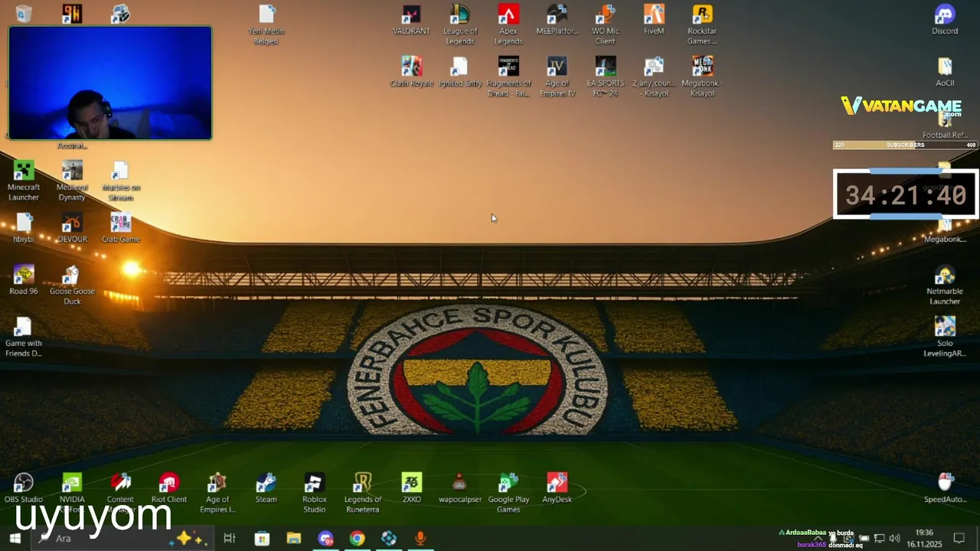
Task: Open the AnyDesk shortcut
Action: pyautogui.click(x=557, y=487)
